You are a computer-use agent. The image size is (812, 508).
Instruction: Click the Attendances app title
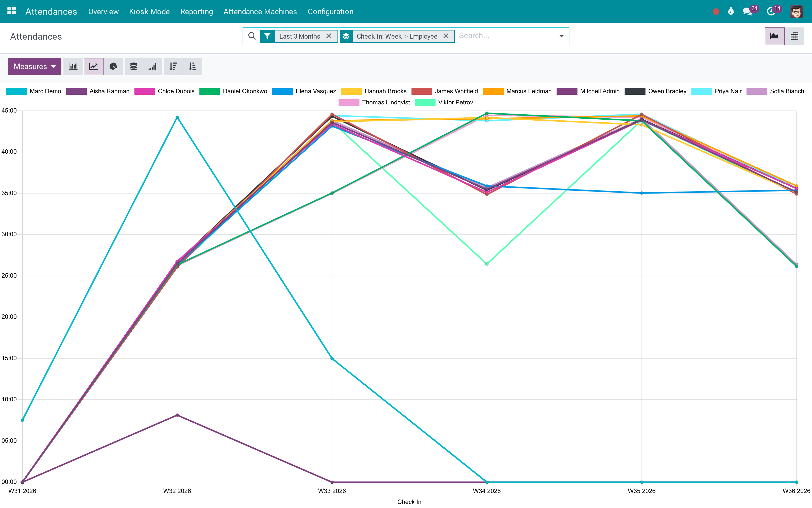point(51,11)
